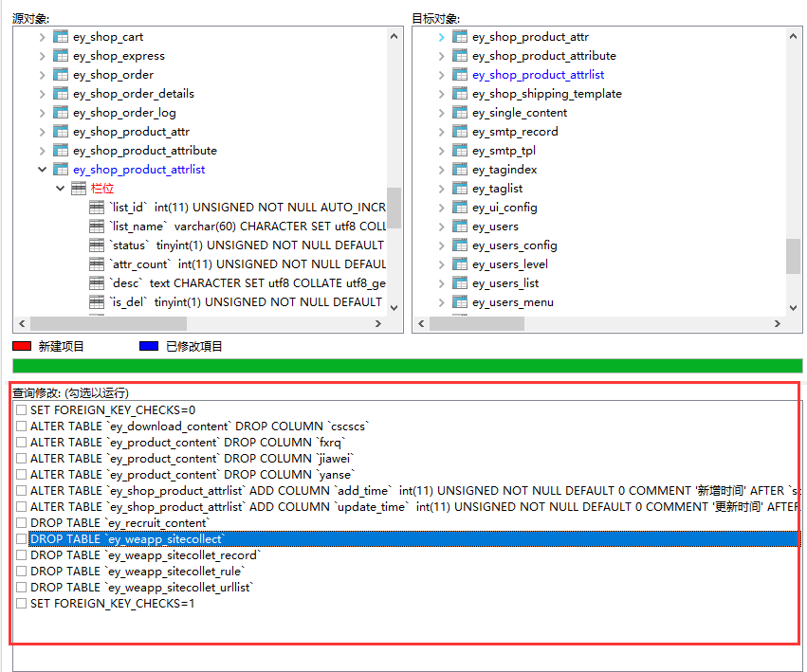This screenshot has height=672, width=807.
Task: Click the table icon beside target ey_tagindex
Action: (x=460, y=170)
